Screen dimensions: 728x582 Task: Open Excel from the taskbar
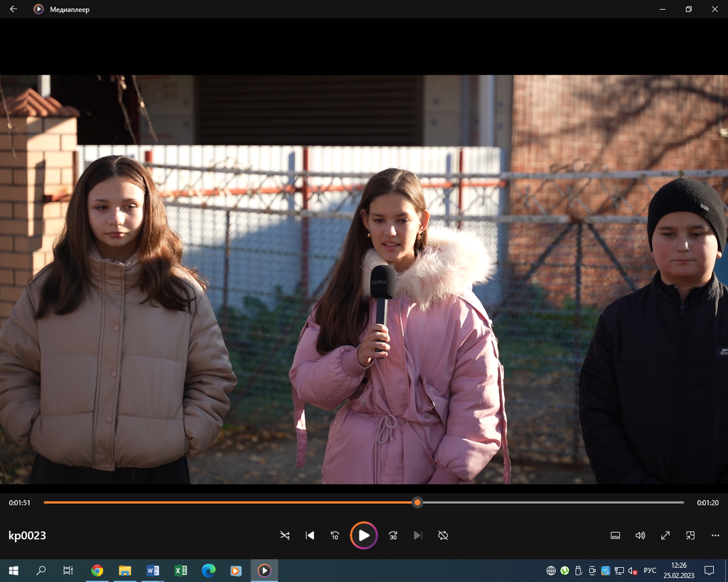[x=181, y=570]
